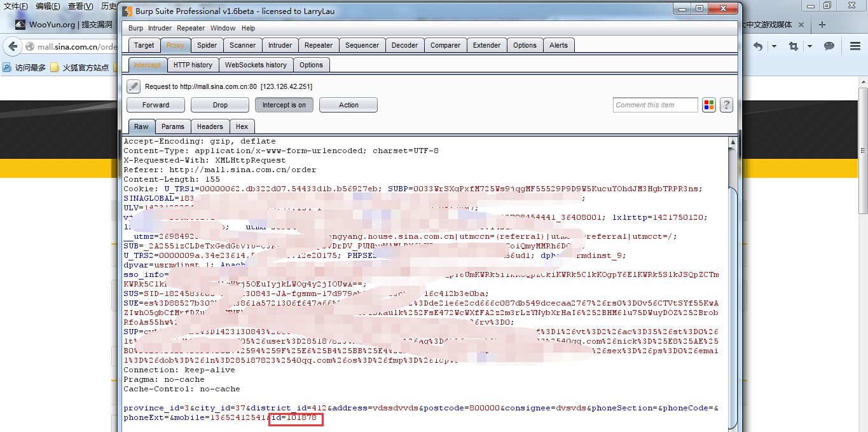Open the Repeater menu in menu bar
The width and height of the screenshot is (868, 432).
[x=191, y=28]
